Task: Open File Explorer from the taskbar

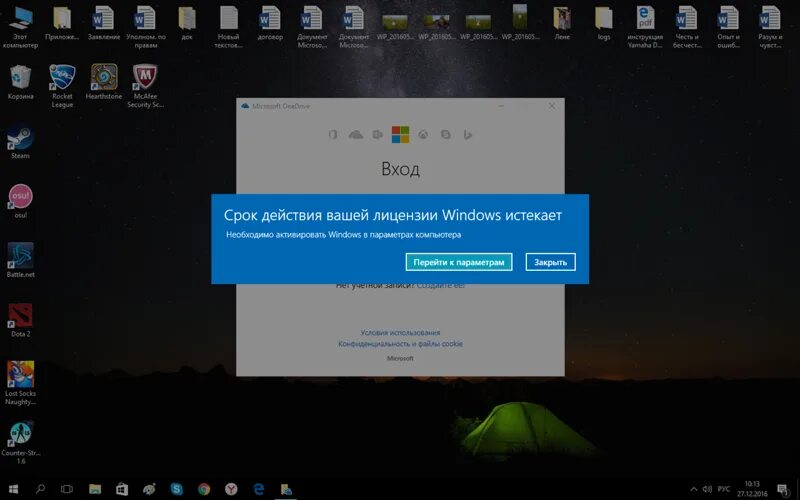Action: pos(95,489)
